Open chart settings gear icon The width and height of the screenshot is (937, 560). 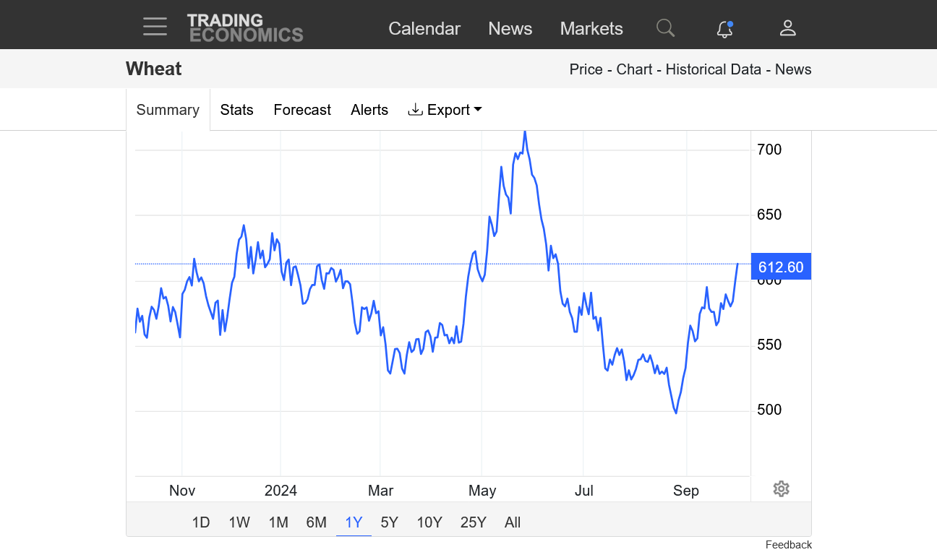coord(781,489)
